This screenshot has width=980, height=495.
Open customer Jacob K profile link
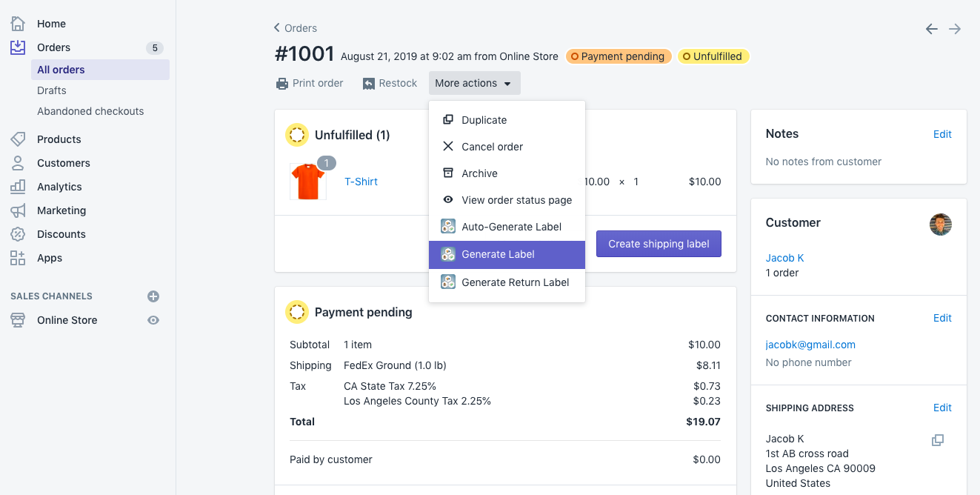tap(784, 258)
